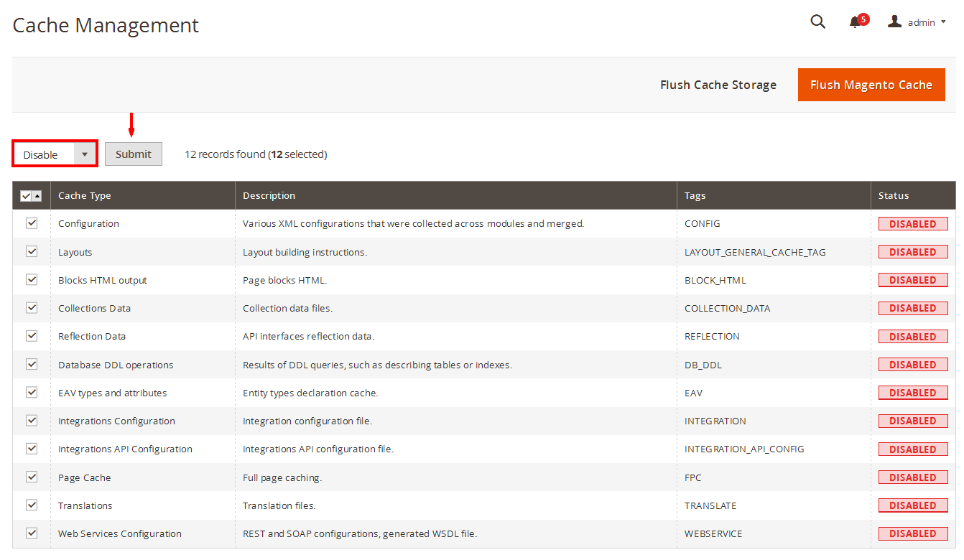Click the FPC tag cell
964x560 pixels.
[774, 477]
